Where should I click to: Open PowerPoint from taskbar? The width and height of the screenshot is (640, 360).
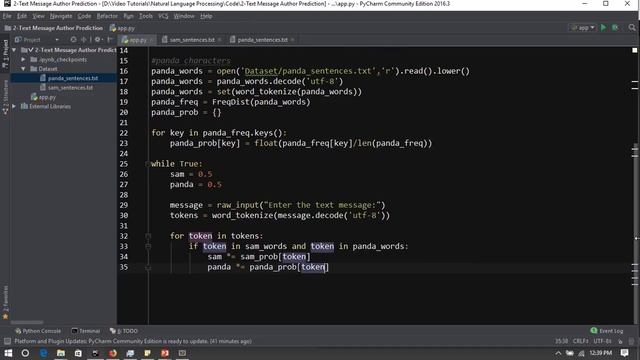coord(165,353)
